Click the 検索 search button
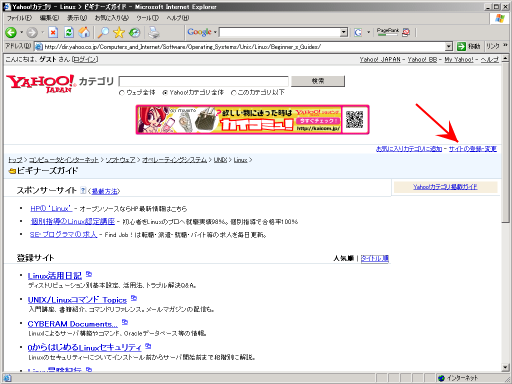The width and height of the screenshot is (512, 384). pos(318,81)
